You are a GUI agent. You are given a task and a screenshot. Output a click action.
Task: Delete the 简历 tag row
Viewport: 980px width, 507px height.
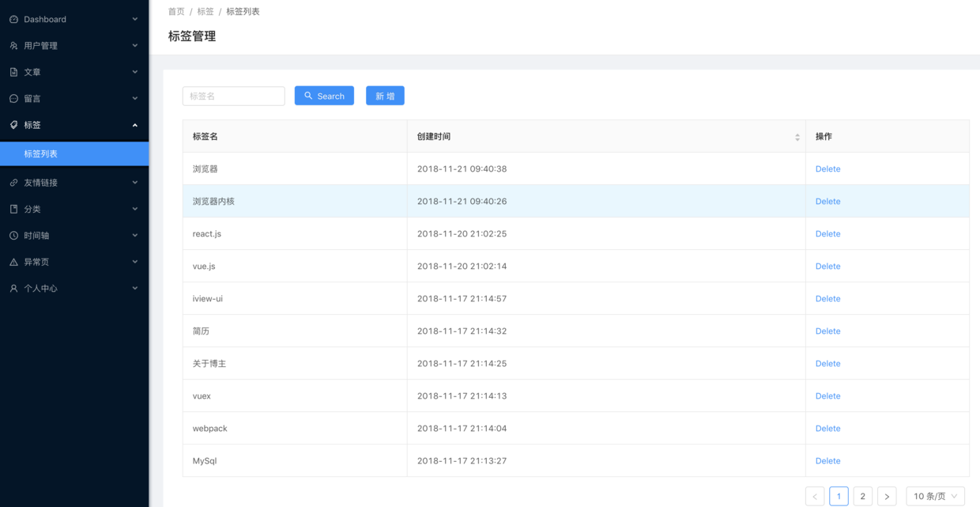pyautogui.click(x=827, y=331)
